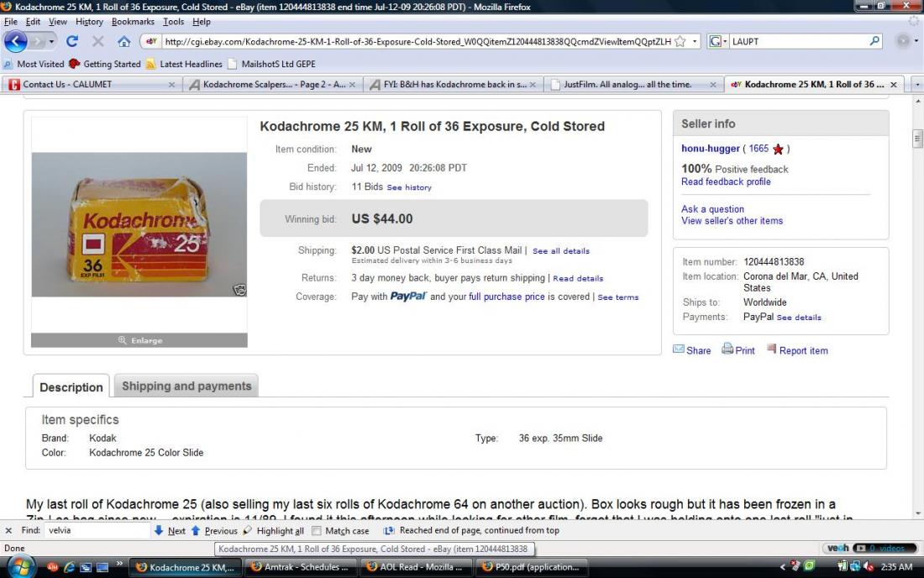Launch Internet Explorer from quick launch

click(69, 567)
